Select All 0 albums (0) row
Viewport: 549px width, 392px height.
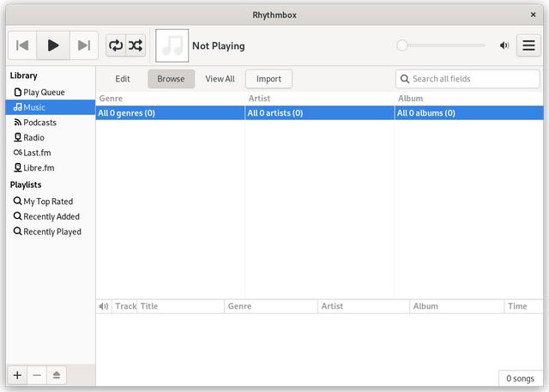(x=469, y=113)
